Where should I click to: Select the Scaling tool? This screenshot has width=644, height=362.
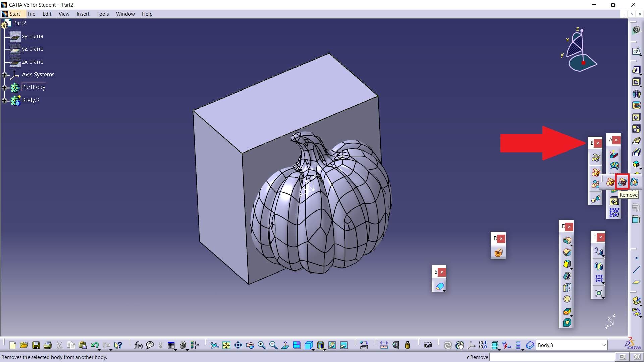599,293
